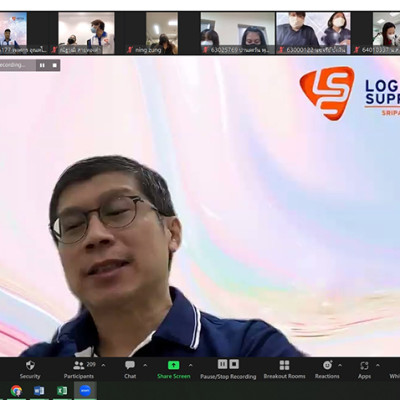Expand the Share Screen options arrow
400x400 pixels.
click(x=190, y=365)
